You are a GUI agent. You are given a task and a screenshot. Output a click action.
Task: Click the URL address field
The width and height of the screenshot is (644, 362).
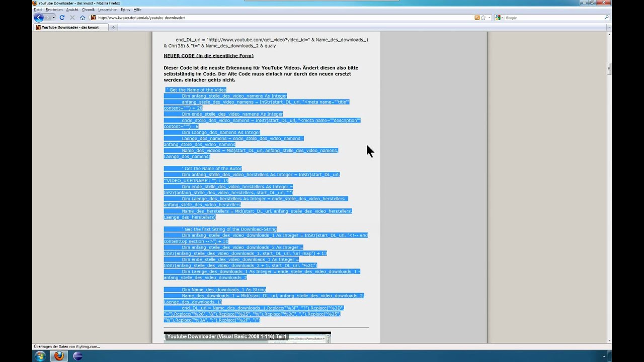coord(284,18)
